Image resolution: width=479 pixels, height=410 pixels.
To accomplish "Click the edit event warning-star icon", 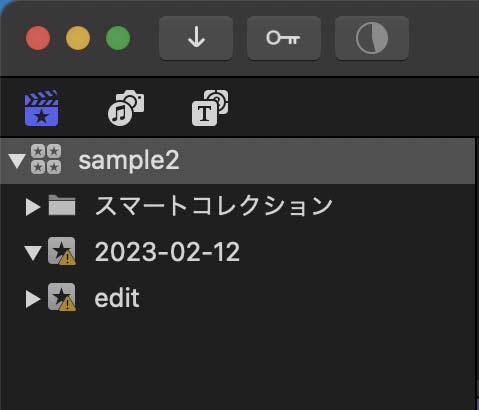I will (x=62, y=297).
